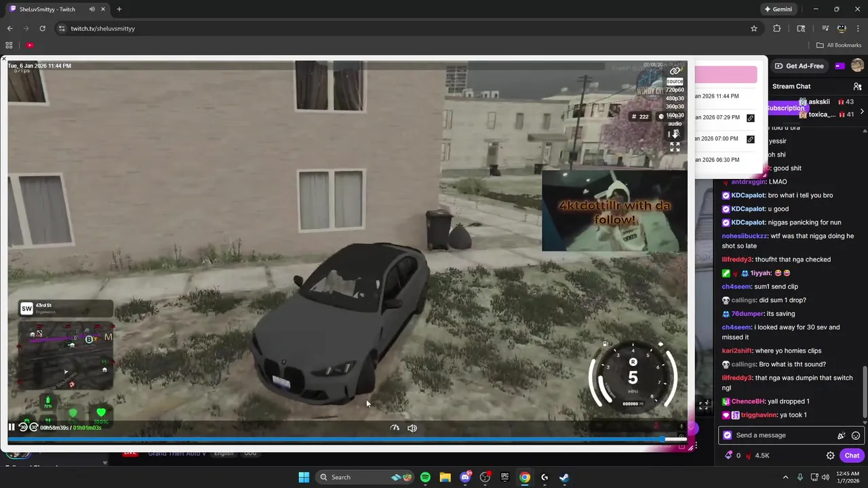Open chat community users list icon
Image resolution: width=868 pixels, height=488 pixels.
[857, 86]
